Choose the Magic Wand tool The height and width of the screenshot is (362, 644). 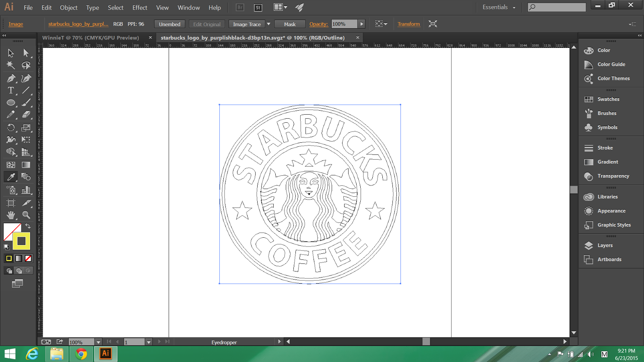pos(11,65)
